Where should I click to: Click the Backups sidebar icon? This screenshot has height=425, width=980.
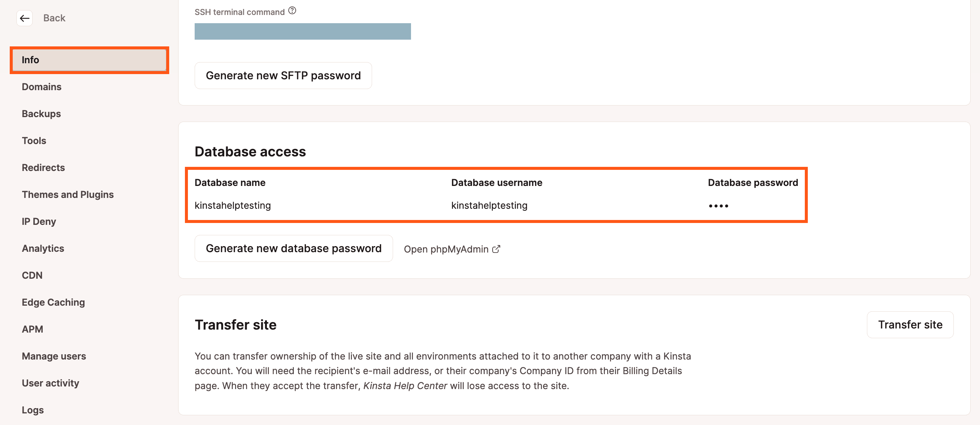coord(41,113)
